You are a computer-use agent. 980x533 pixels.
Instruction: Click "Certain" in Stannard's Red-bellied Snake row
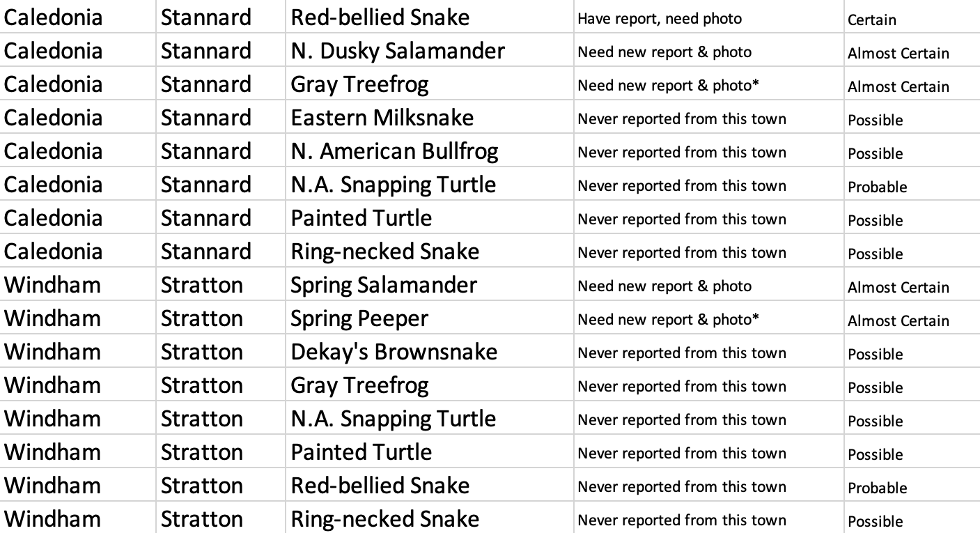pyautogui.click(x=871, y=20)
